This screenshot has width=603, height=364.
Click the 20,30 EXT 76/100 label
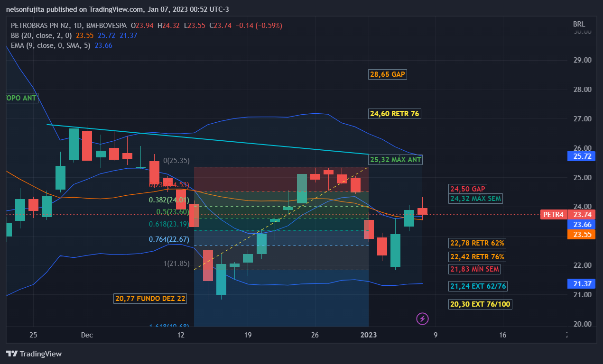[x=481, y=304]
